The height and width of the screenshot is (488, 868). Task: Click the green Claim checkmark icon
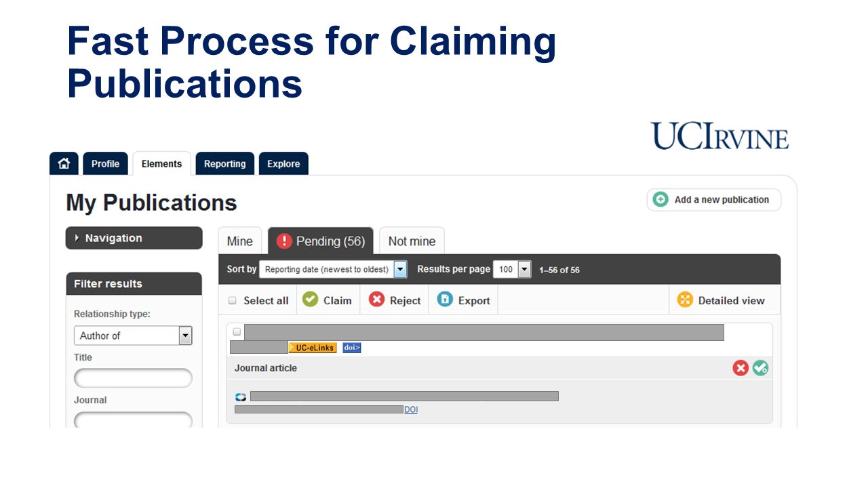click(x=310, y=300)
